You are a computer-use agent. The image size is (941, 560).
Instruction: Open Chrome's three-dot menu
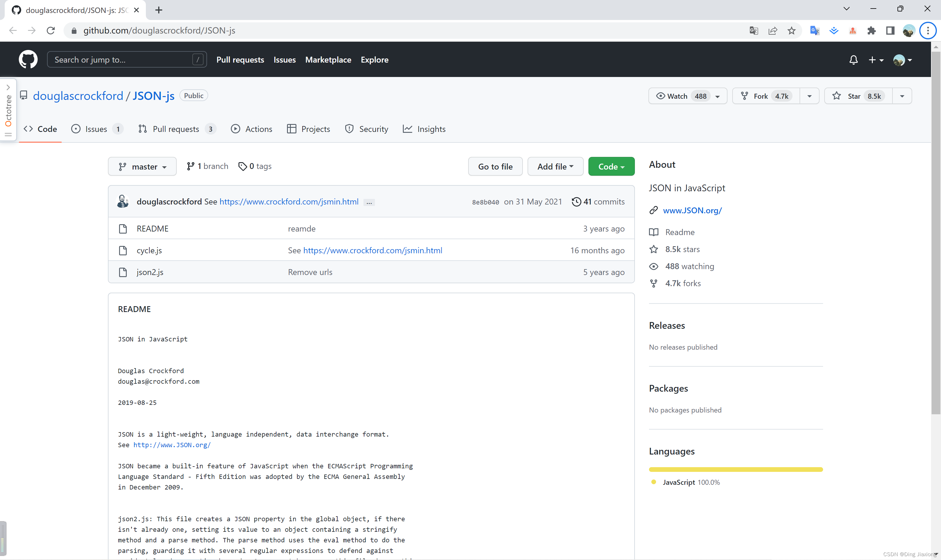pos(928,31)
